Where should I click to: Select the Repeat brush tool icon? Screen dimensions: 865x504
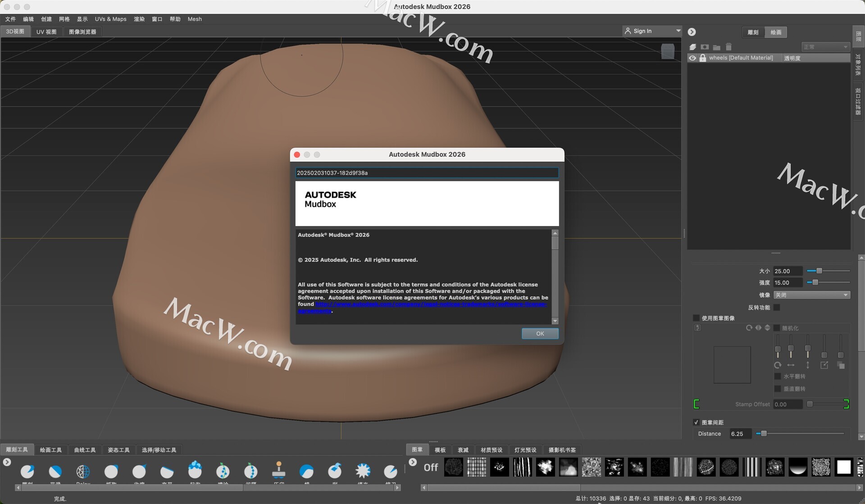point(251,471)
